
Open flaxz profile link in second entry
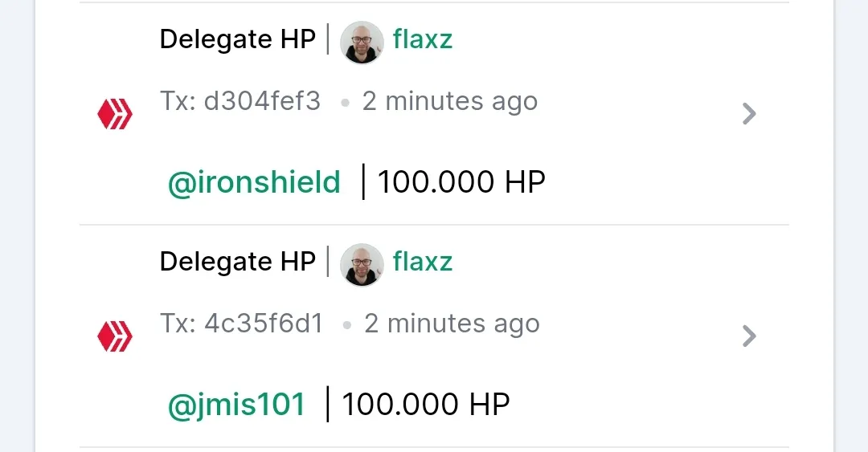423,262
